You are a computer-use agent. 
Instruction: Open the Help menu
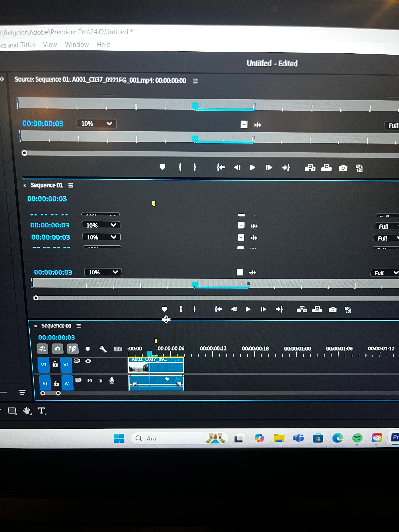click(104, 45)
